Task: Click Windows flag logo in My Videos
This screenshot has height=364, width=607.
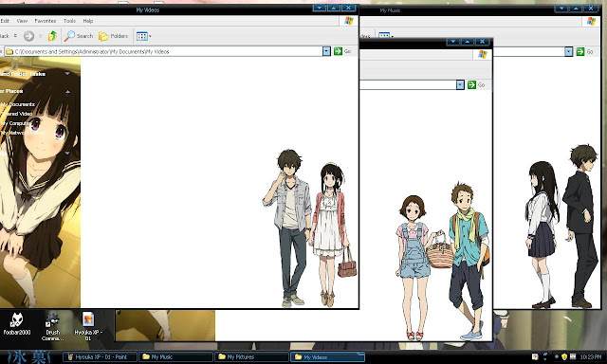Action: click(x=349, y=21)
